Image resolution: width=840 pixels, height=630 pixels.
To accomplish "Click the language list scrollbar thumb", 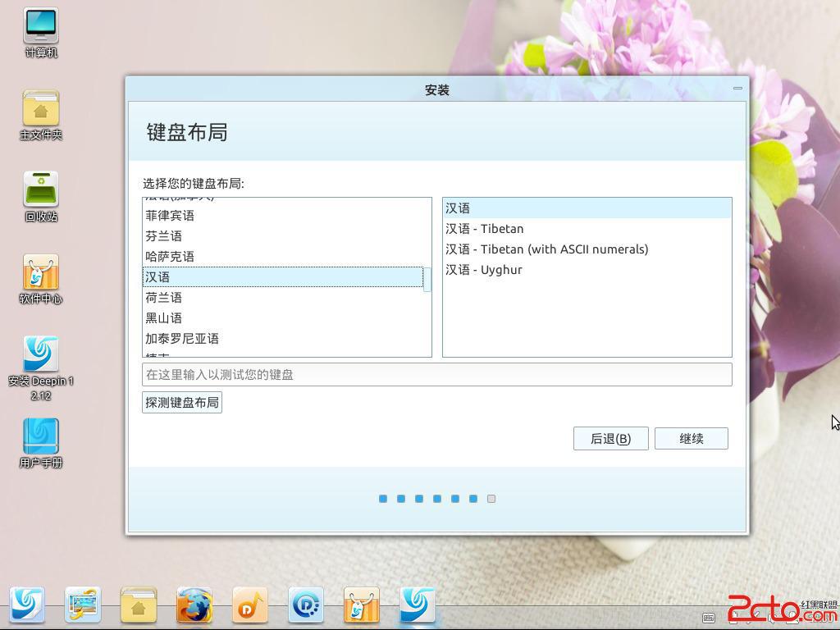I will point(427,279).
